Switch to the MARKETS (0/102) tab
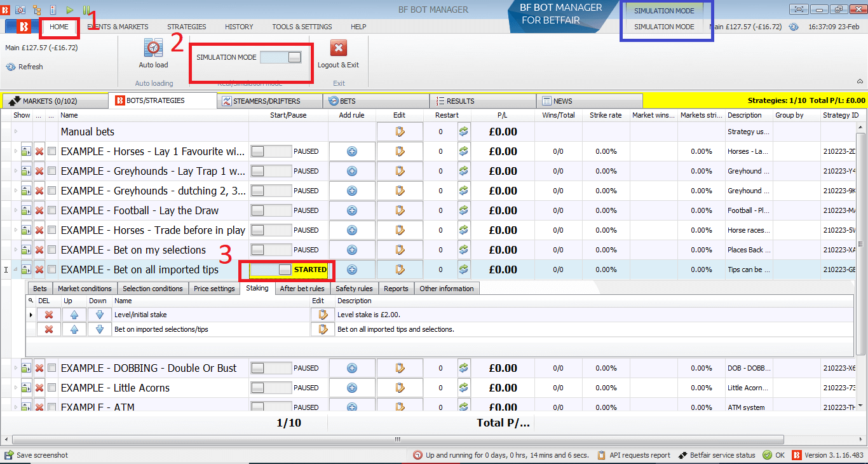This screenshot has height=464, width=868. point(55,100)
